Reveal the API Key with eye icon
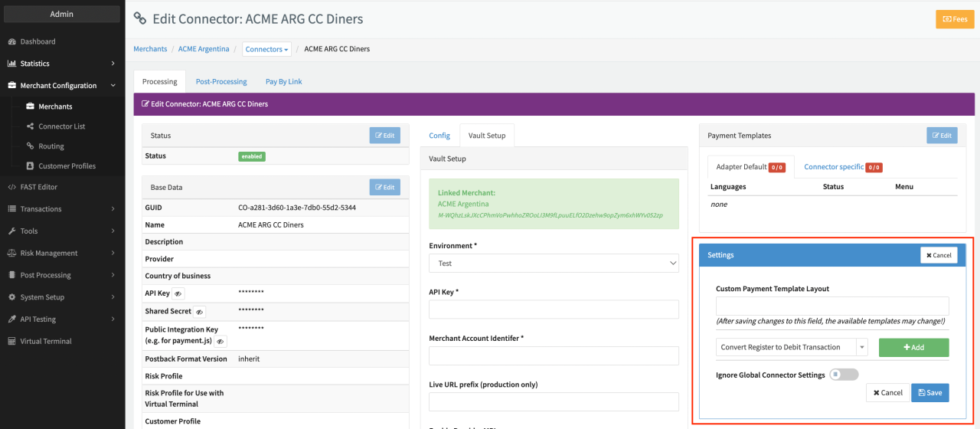Screen dimensions: 980x429 [x=177, y=293]
